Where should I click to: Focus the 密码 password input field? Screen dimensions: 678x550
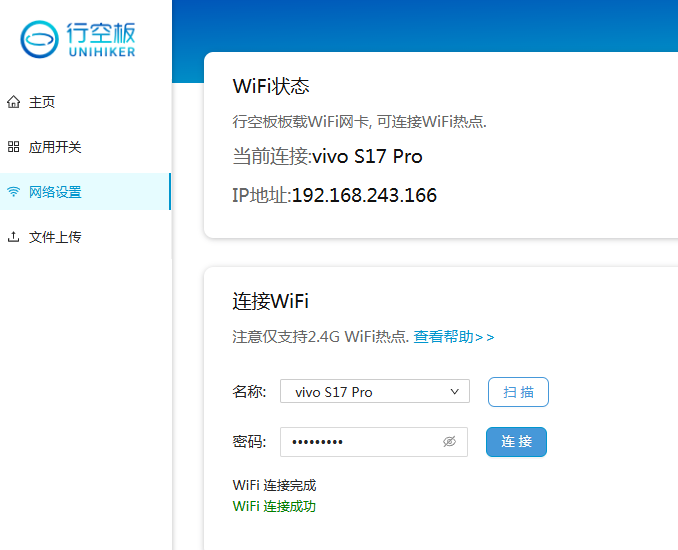[360, 442]
